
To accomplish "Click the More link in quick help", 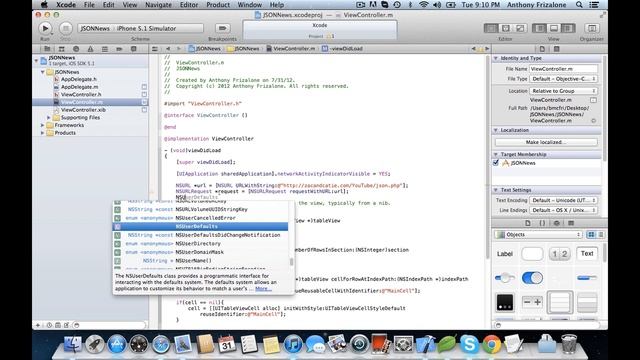I will [263, 289].
